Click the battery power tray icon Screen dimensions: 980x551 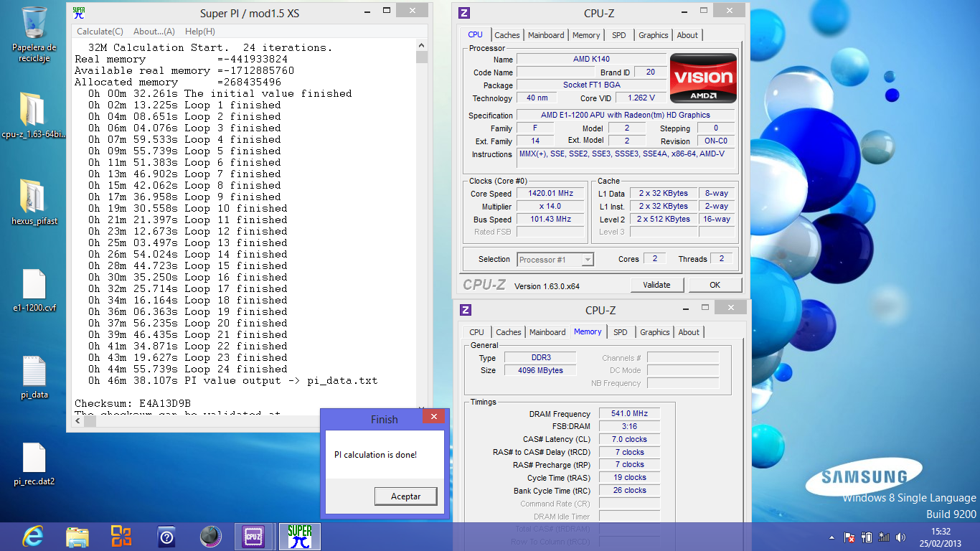[867, 537]
